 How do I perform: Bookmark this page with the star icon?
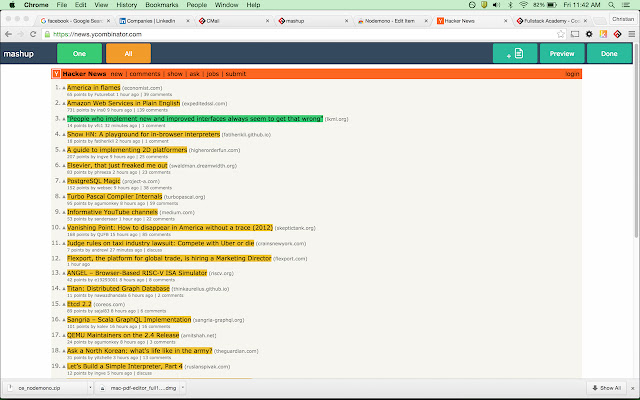(x=561, y=34)
